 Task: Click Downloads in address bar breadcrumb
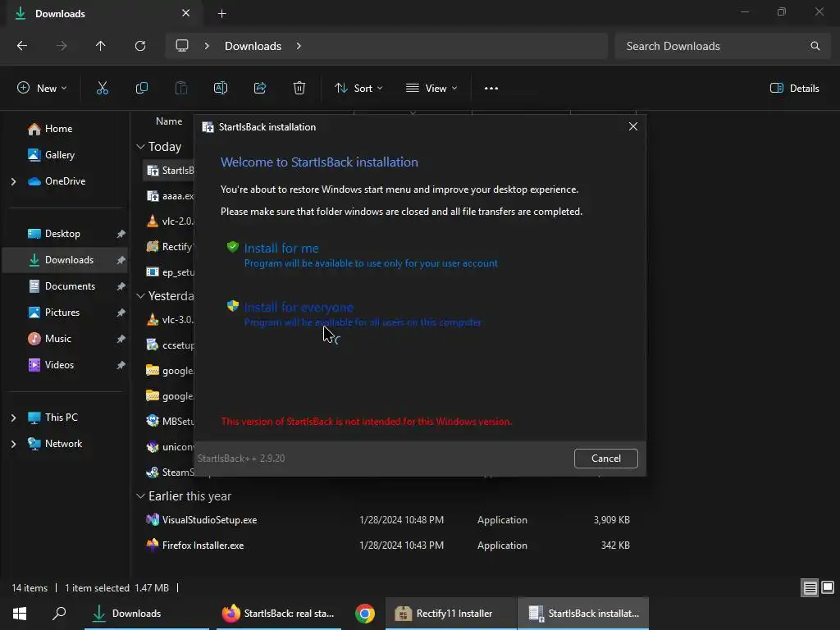coord(253,46)
